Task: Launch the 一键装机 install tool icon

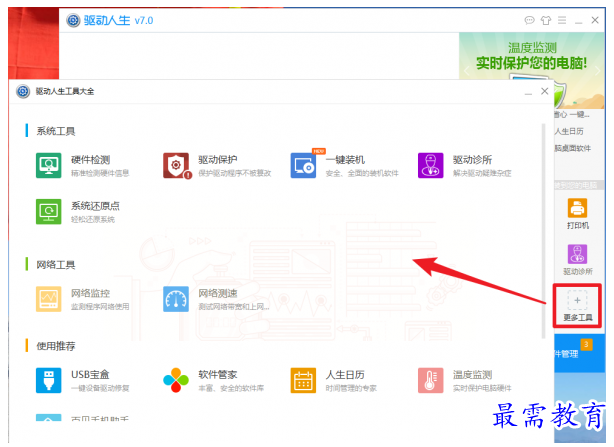Action: click(303, 166)
